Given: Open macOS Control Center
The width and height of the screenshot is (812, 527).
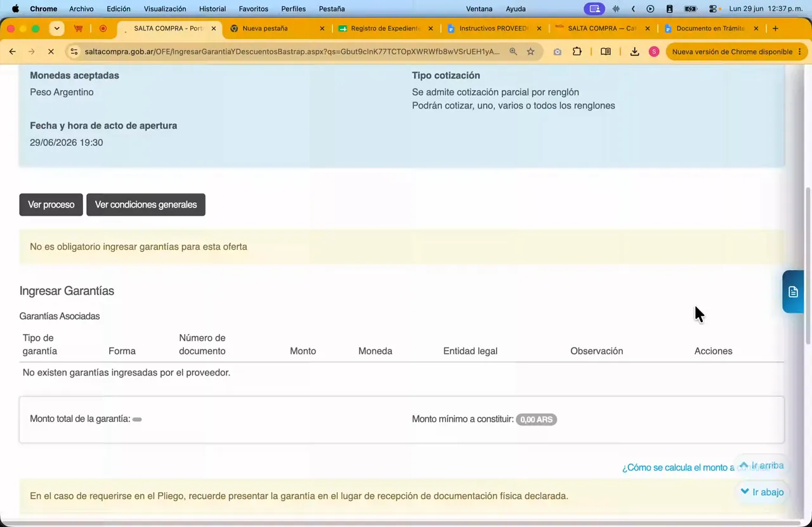Looking at the screenshot, I should 714,9.
